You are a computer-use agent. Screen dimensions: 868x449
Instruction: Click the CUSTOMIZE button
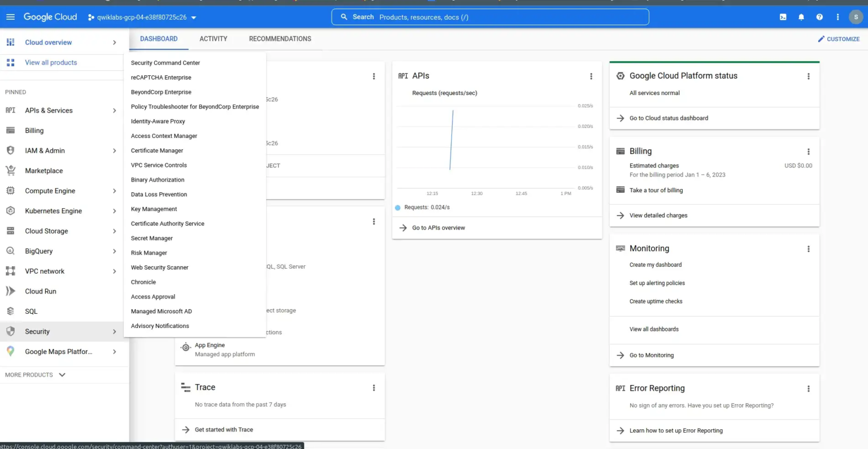839,39
